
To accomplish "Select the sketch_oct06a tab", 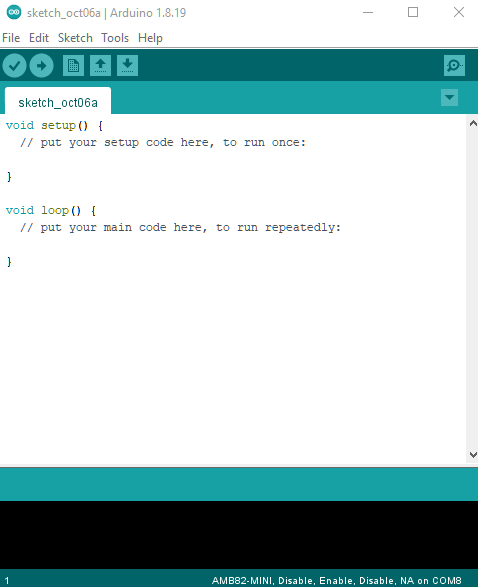I will 58,101.
